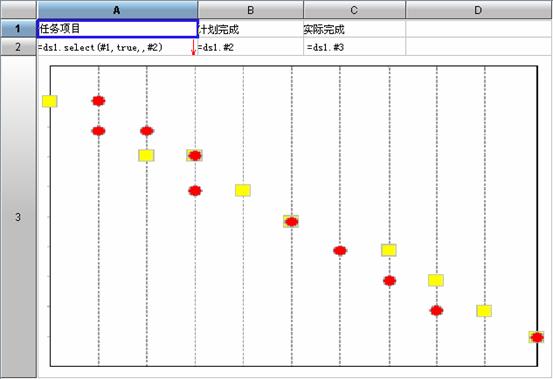The image size is (553, 379).
Task: Select column header D
Action: [x=479, y=10]
